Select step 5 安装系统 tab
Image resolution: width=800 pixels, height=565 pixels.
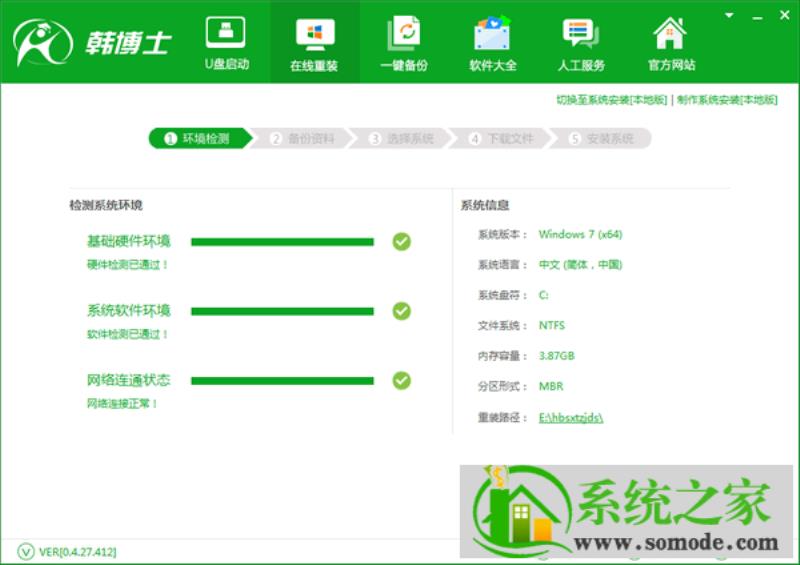602,138
